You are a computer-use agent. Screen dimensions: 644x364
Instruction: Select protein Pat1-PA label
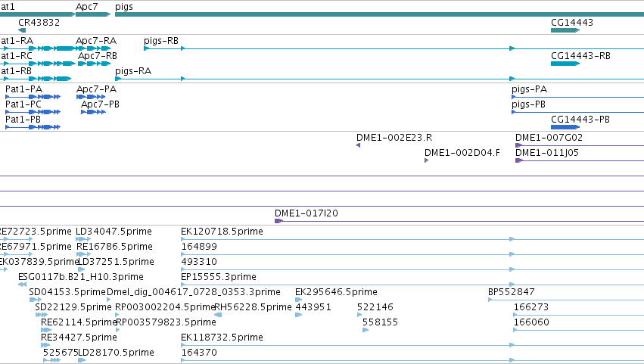point(23,89)
